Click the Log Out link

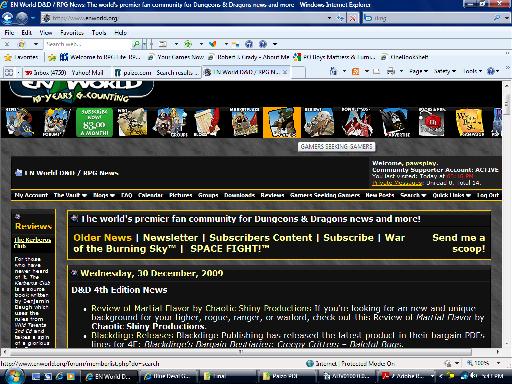tap(488, 195)
